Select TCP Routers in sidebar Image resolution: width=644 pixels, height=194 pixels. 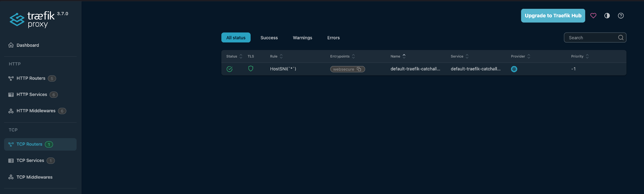point(40,144)
